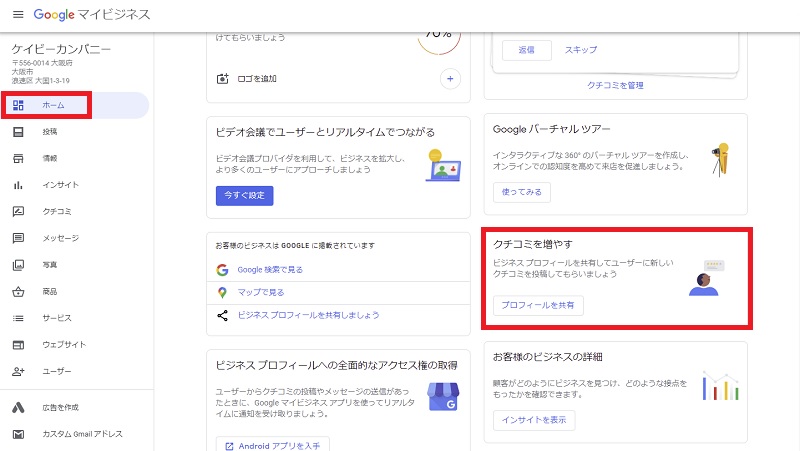Open the hamburger main menu icon
Viewport: 800px width, 451px height.
click(18, 14)
